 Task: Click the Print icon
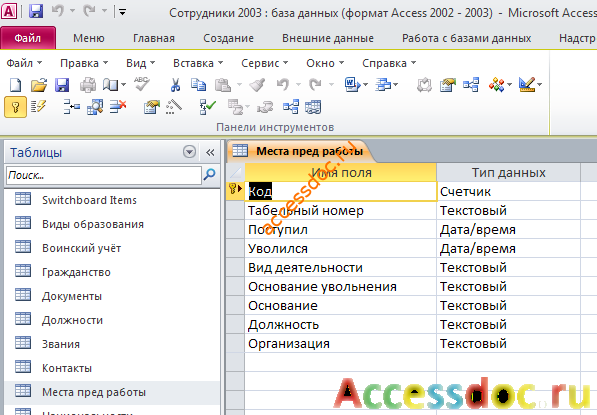(x=88, y=85)
